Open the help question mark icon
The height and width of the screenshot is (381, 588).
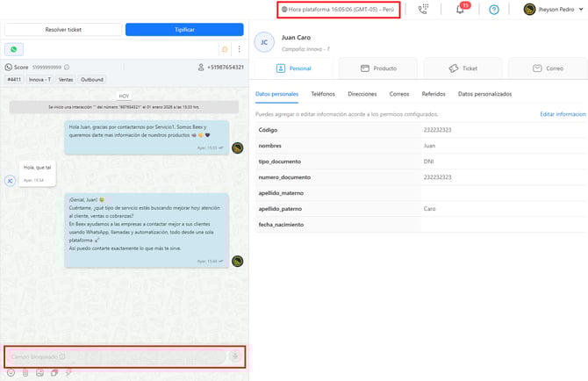[x=494, y=10]
